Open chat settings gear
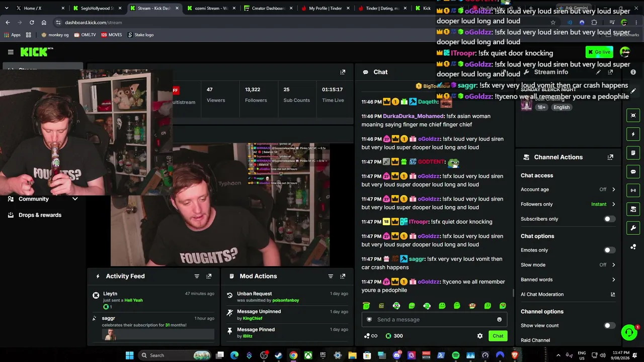 480,336
